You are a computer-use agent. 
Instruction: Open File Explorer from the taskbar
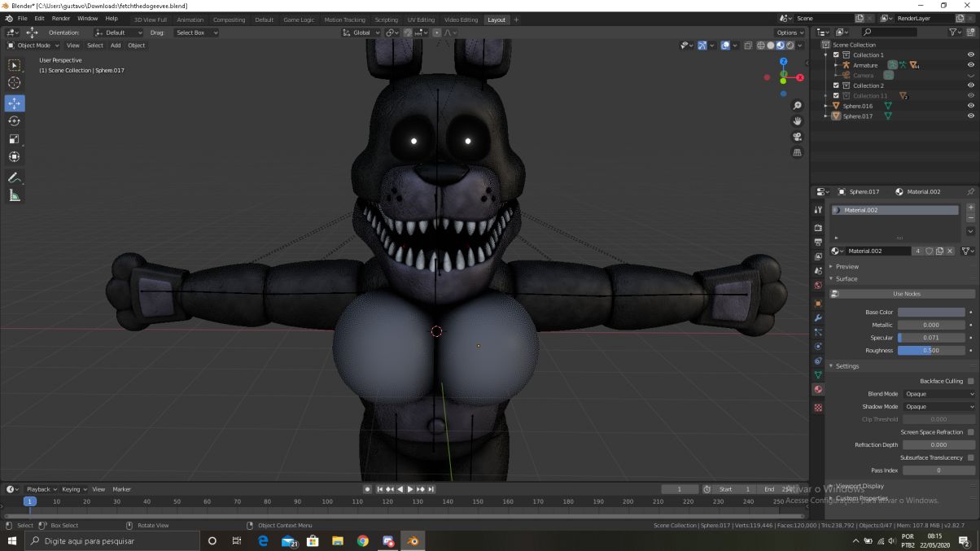(x=338, y=541)
